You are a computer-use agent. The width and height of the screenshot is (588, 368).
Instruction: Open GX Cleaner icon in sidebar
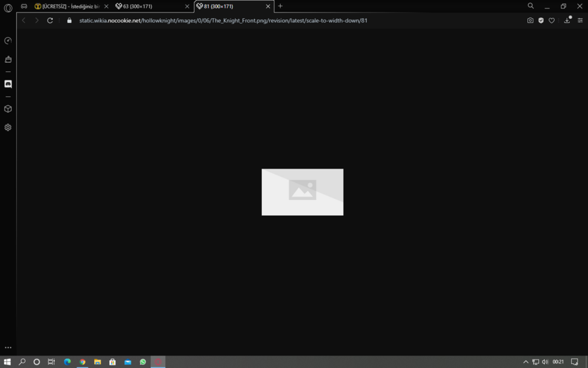tap(8, 59)
